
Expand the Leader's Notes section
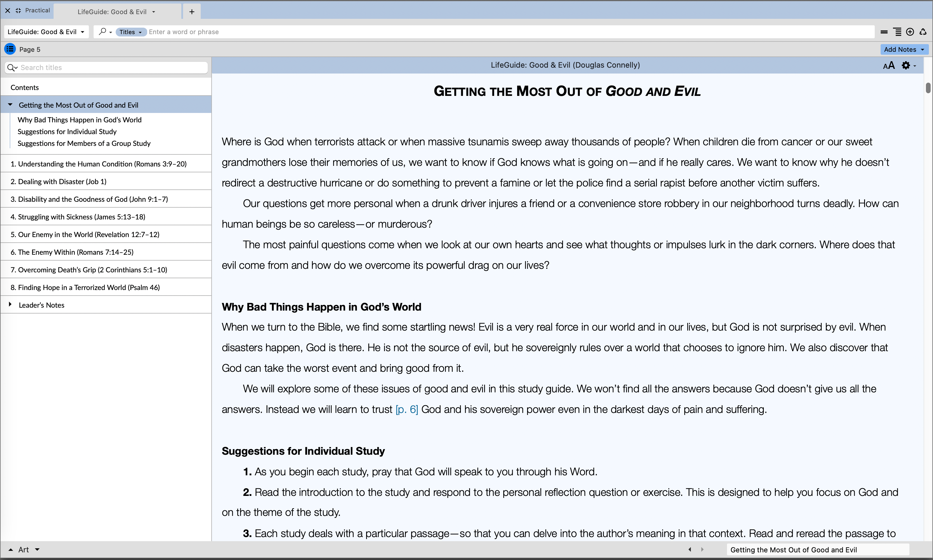[11, 304]
